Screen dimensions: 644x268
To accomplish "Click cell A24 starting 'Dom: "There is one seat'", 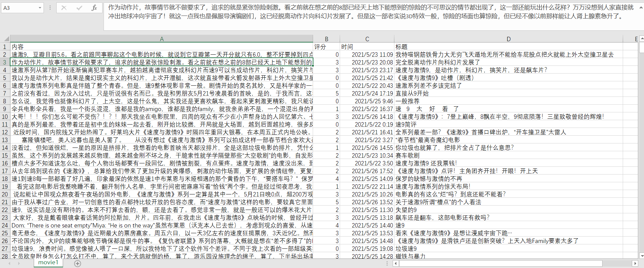I will [162, 225].
